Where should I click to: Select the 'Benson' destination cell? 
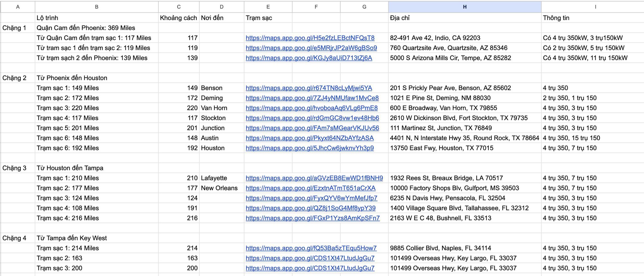click(222, 88)
